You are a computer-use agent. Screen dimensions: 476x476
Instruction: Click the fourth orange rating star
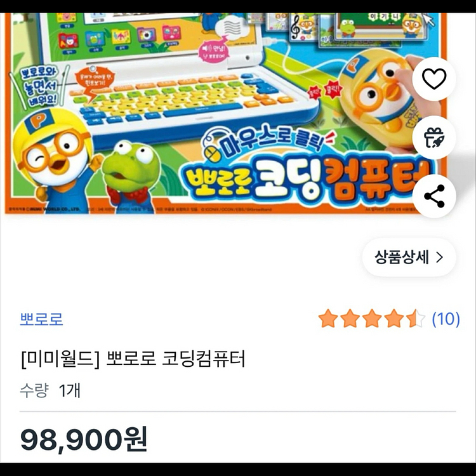(x=393, y=319)
